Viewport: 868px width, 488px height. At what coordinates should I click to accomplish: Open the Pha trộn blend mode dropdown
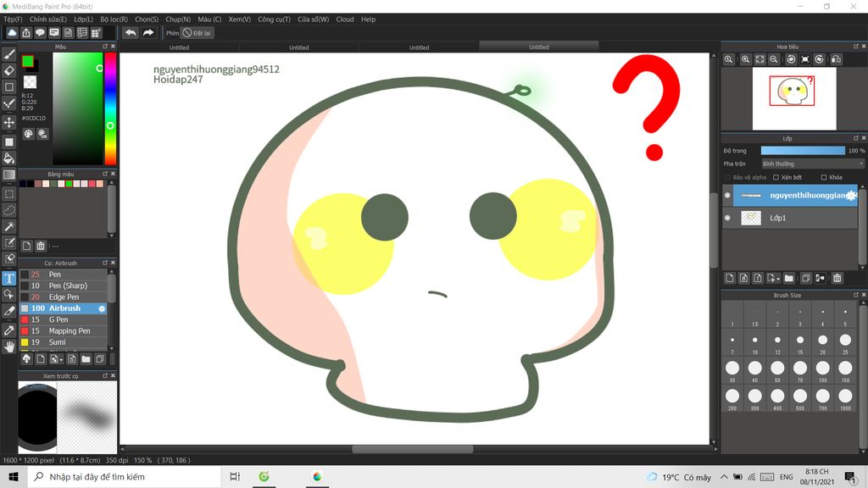812,164
